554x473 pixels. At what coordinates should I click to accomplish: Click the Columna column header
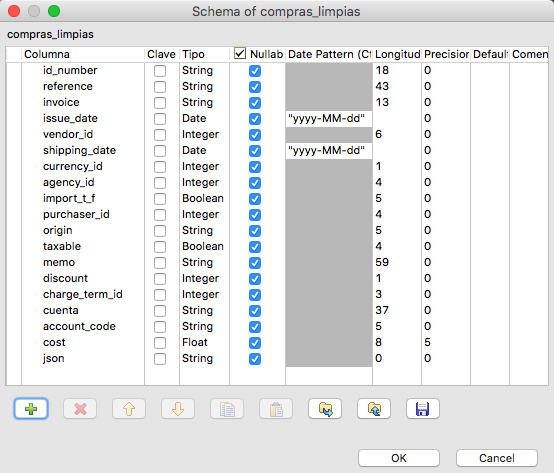(83, 54)
